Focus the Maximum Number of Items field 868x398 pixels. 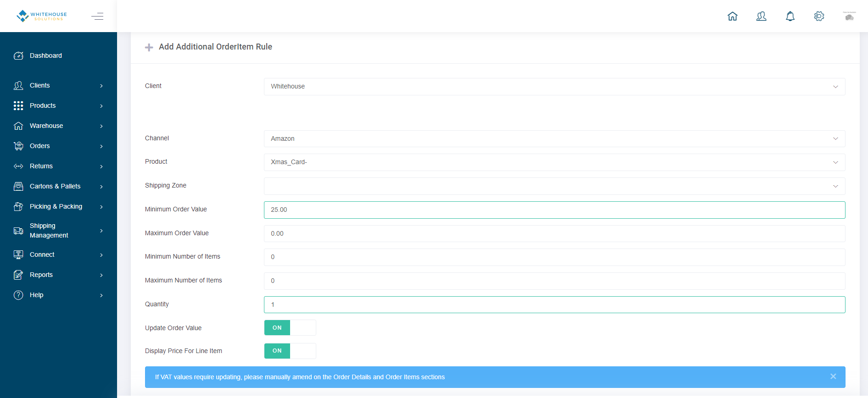point(554,281)
